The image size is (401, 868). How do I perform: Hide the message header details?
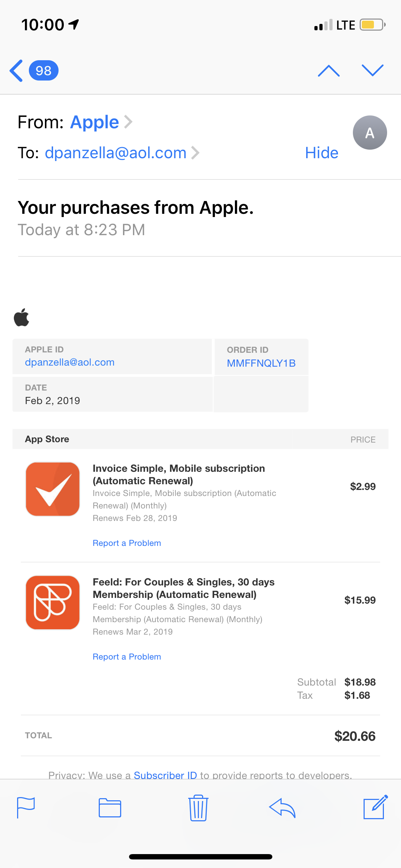pos(322,153)
